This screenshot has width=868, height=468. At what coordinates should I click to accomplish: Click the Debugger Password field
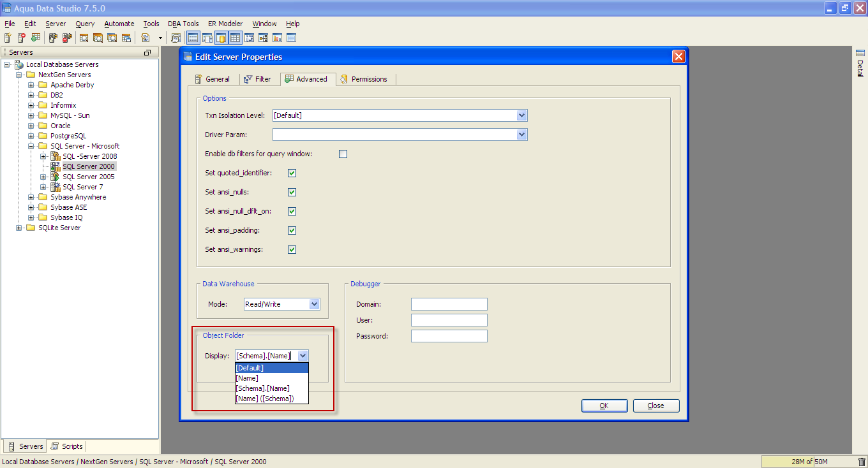point(449,336)
